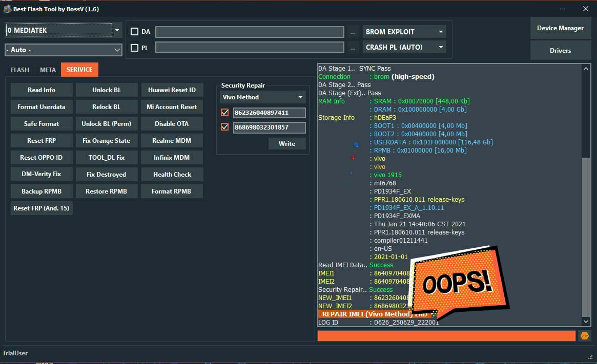
Task: Open the Drivers button
Action: [561, 50]
